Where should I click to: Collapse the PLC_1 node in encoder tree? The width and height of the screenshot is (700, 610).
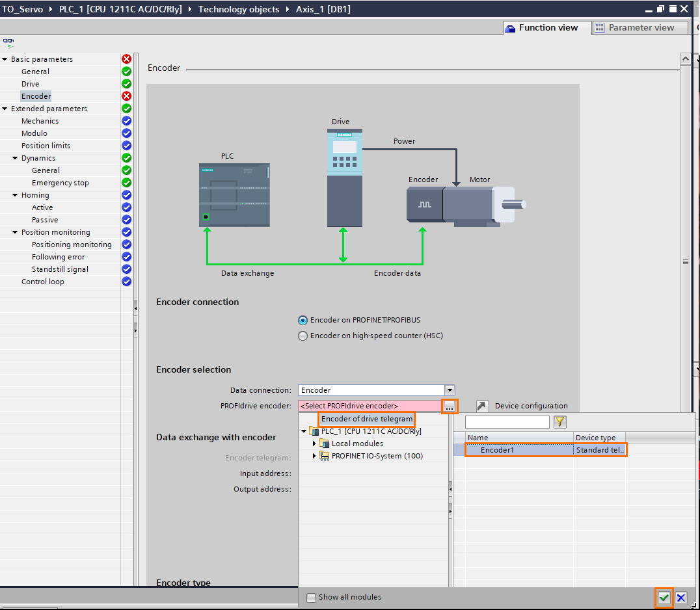pyautogui.click(x=304, y=431)
